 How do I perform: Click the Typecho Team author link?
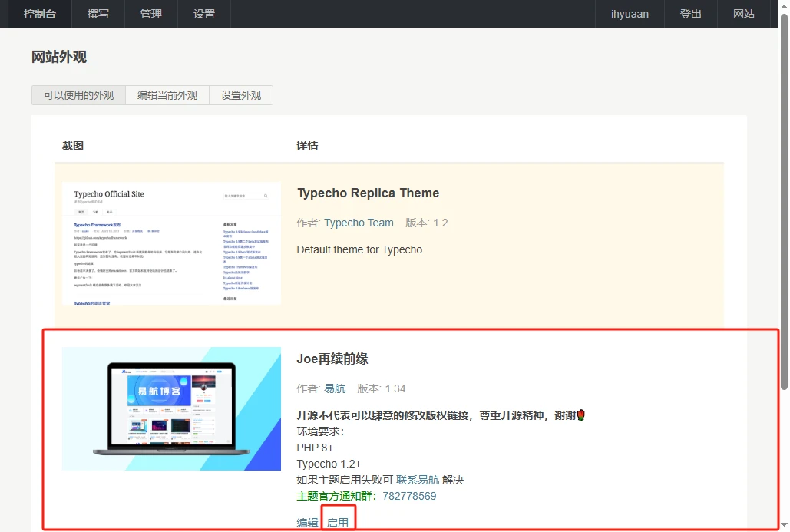(x=359, y=223)
